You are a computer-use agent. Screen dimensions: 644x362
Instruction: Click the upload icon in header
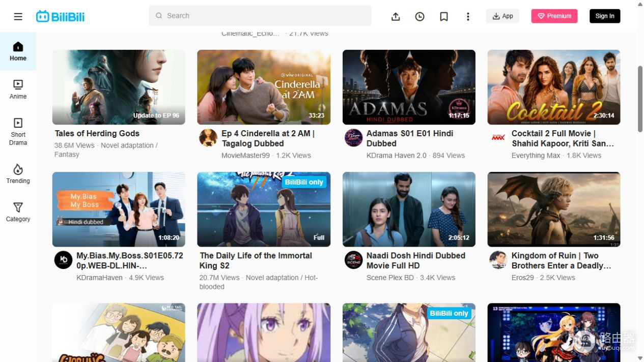click(x=396, y=16)
